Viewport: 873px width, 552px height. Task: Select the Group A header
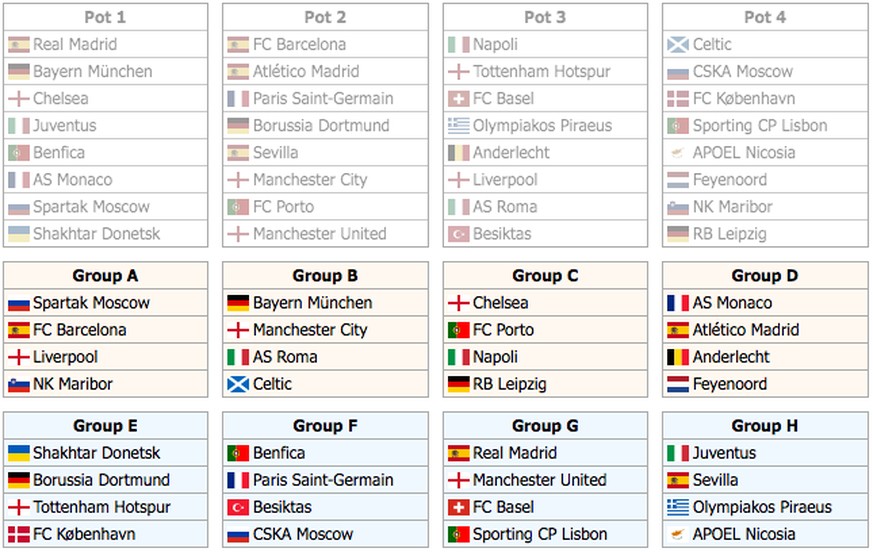tap(105, 276)
